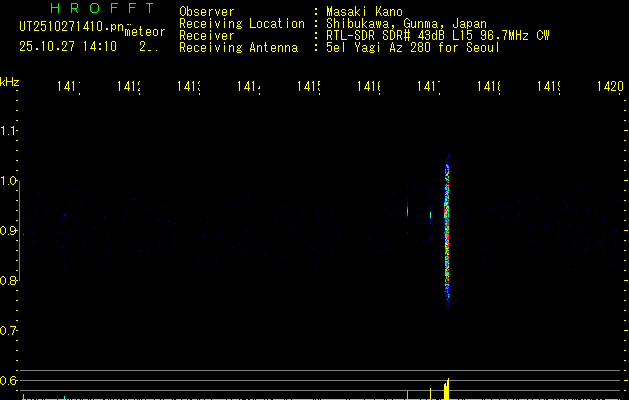Click the 0.7 frequency axis label
The image size is (629, 400).
[8, 331]
